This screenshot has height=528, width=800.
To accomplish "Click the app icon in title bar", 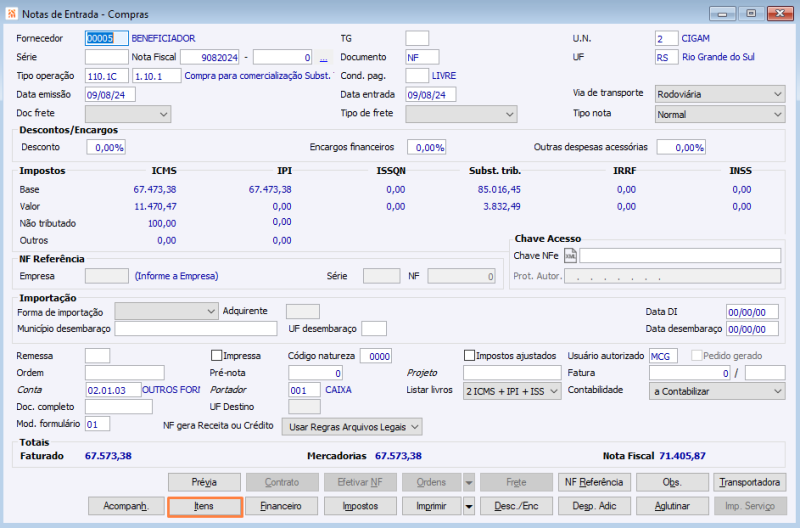I will click(x=11, y=14).
